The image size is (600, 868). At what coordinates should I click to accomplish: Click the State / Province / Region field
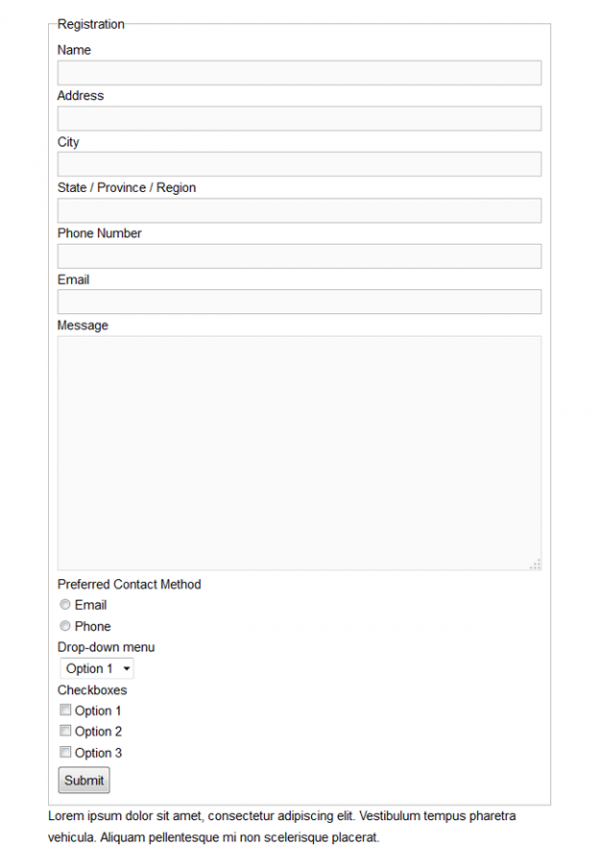299,210
